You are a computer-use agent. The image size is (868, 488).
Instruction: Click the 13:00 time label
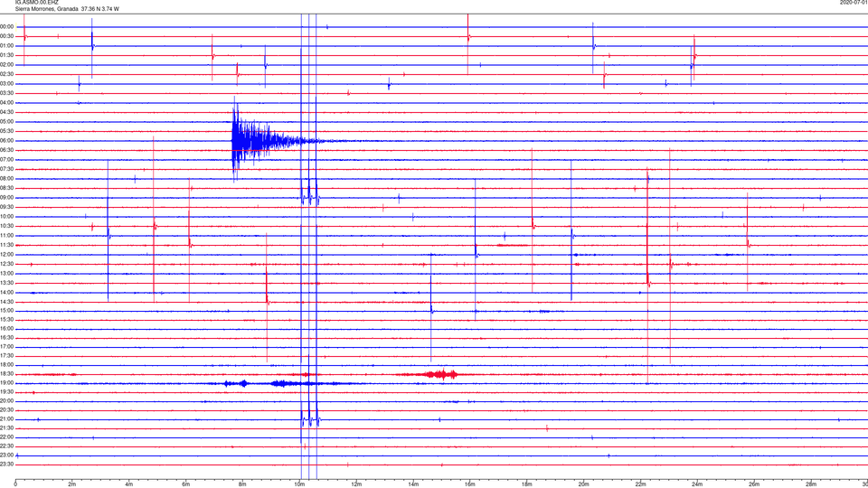click(x=7, y=273)
